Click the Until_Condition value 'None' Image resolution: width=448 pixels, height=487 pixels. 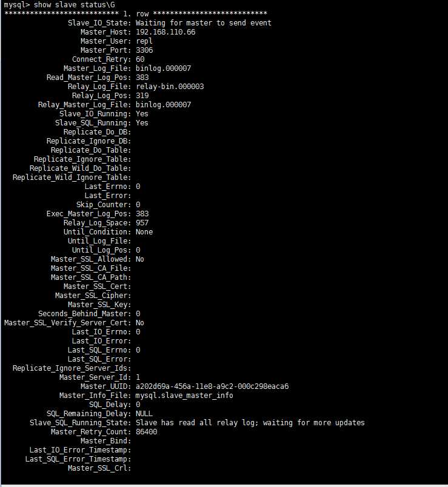tap(144, 232)
